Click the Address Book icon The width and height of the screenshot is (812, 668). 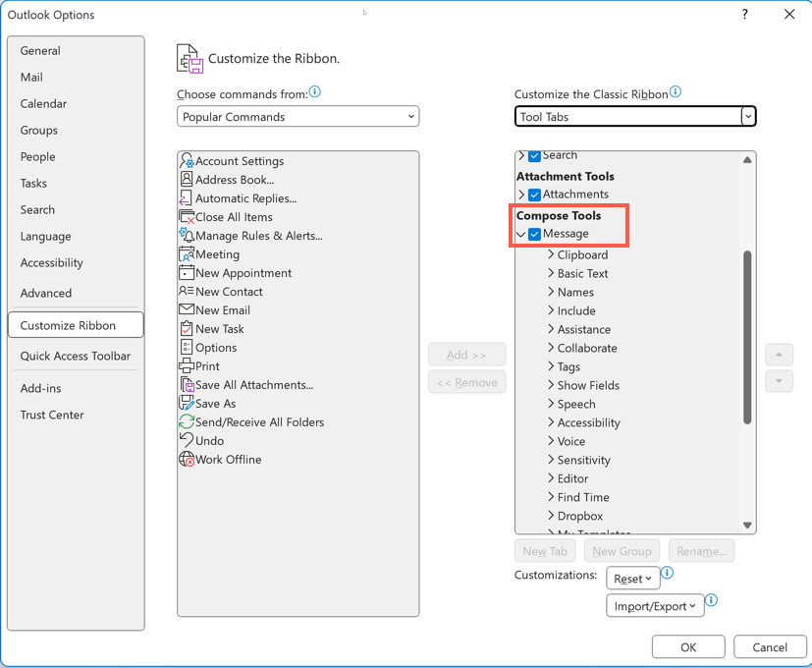tap(187, 180)
